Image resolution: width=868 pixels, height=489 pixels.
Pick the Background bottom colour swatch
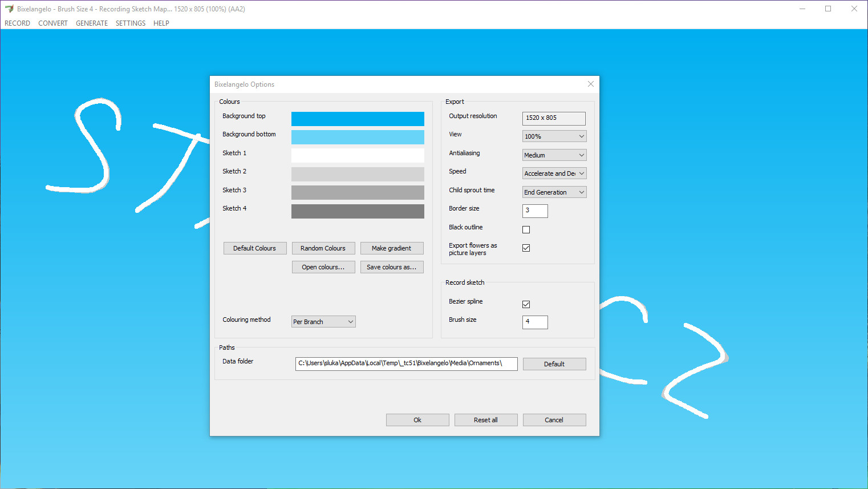358,137
